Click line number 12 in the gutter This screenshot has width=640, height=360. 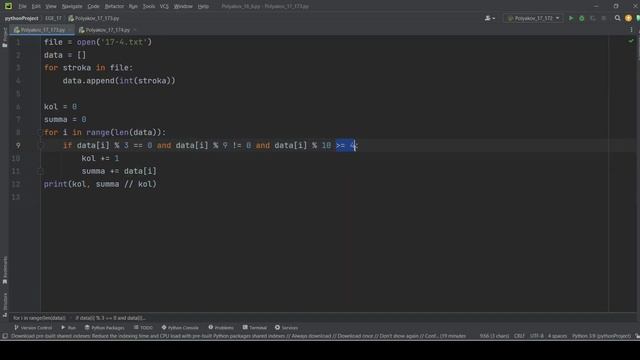tap(16, 184)
